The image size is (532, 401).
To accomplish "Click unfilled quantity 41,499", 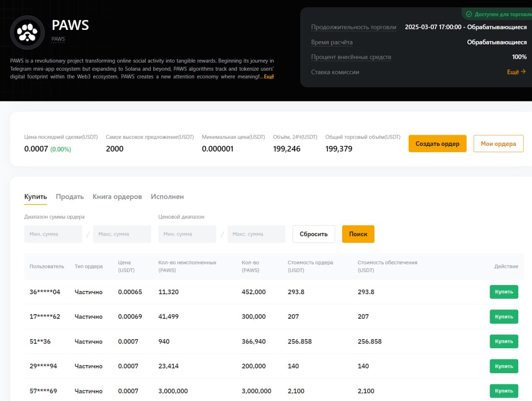I will [168, 317].
